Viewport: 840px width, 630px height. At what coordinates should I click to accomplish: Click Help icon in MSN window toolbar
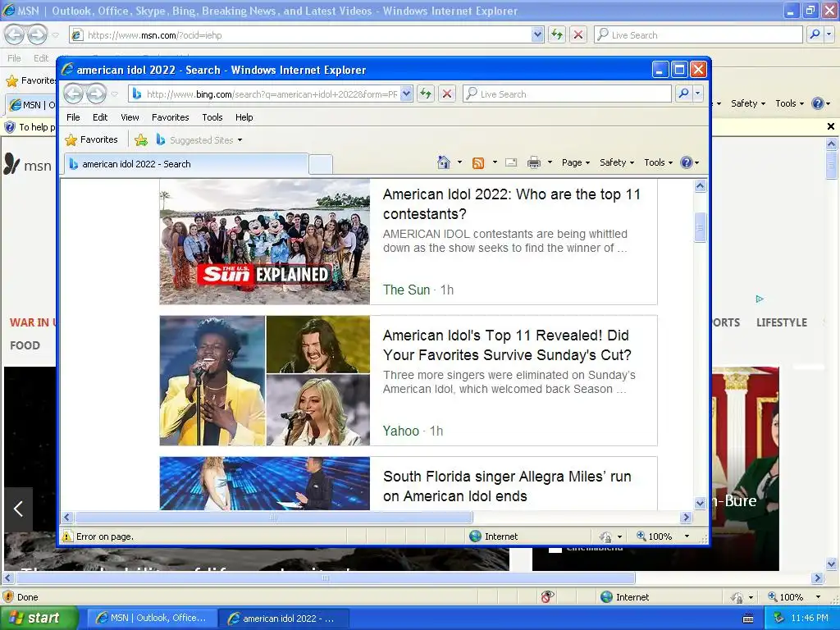818,103
